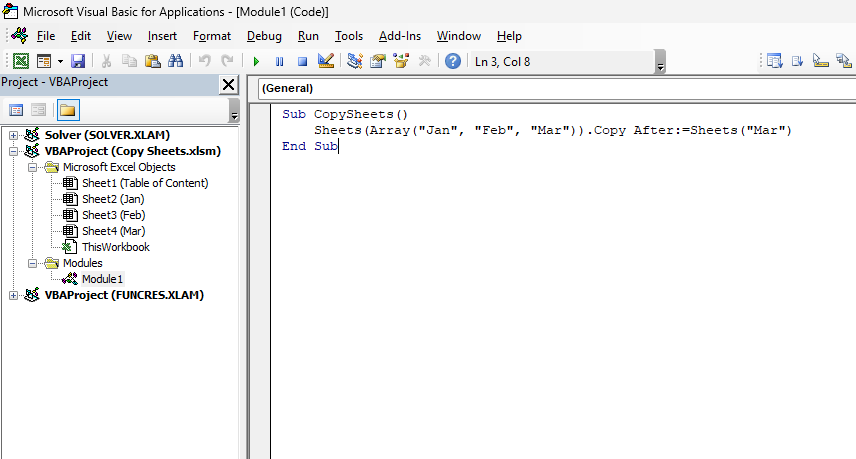
Task: Open Project Explorer toolbar icon
Action: click(x=355, y=61)
